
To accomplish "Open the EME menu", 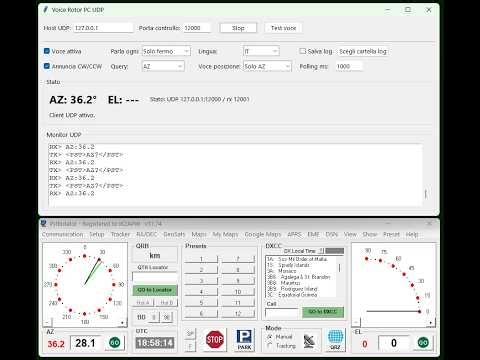I will click(x=313, y=234).
